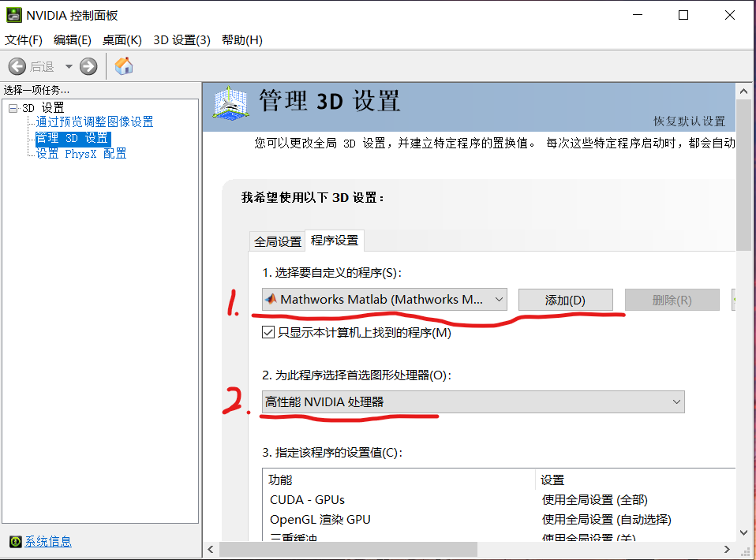Click the 使用全局设置 (全部) setting value
756x560 pixels.
594,500
